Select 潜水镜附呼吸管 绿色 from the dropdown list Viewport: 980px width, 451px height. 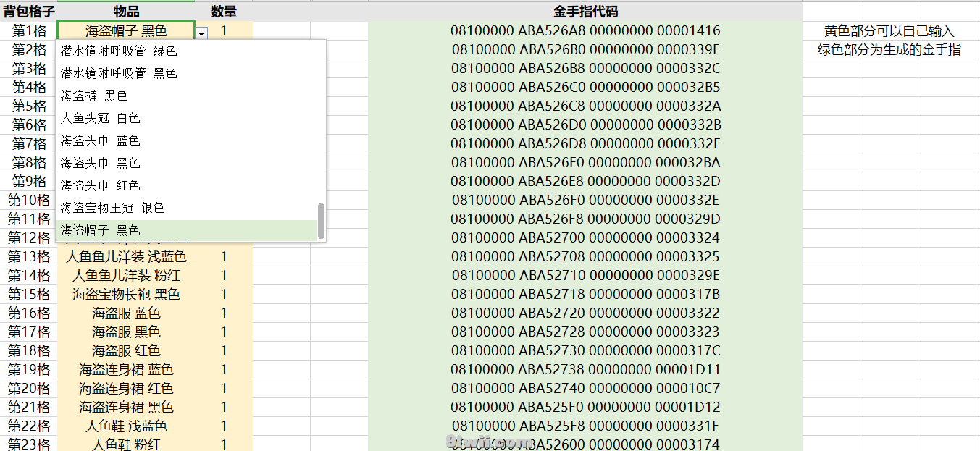(187, 51)
